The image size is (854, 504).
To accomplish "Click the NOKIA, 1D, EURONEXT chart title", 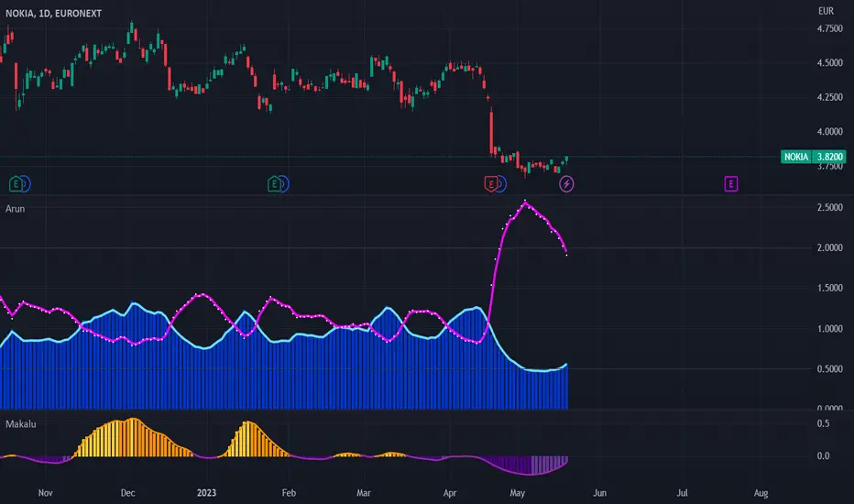I will (x=53, y=13).
